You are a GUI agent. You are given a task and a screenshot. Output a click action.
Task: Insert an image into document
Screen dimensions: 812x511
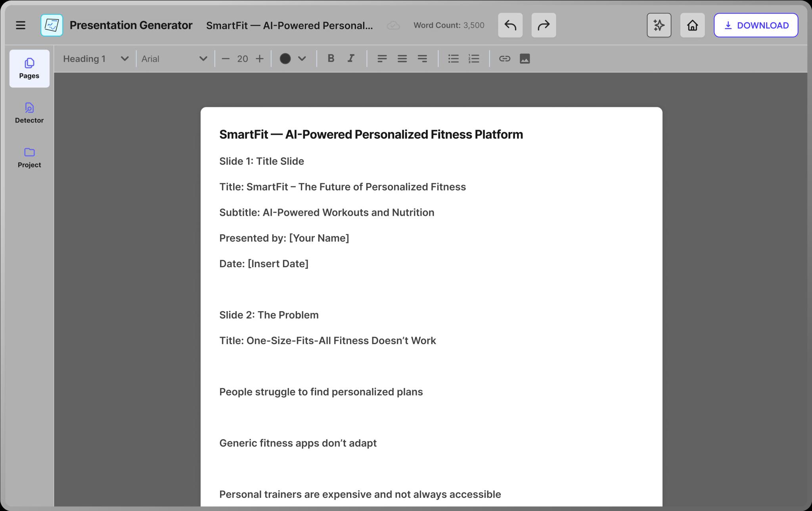[525, 59]
